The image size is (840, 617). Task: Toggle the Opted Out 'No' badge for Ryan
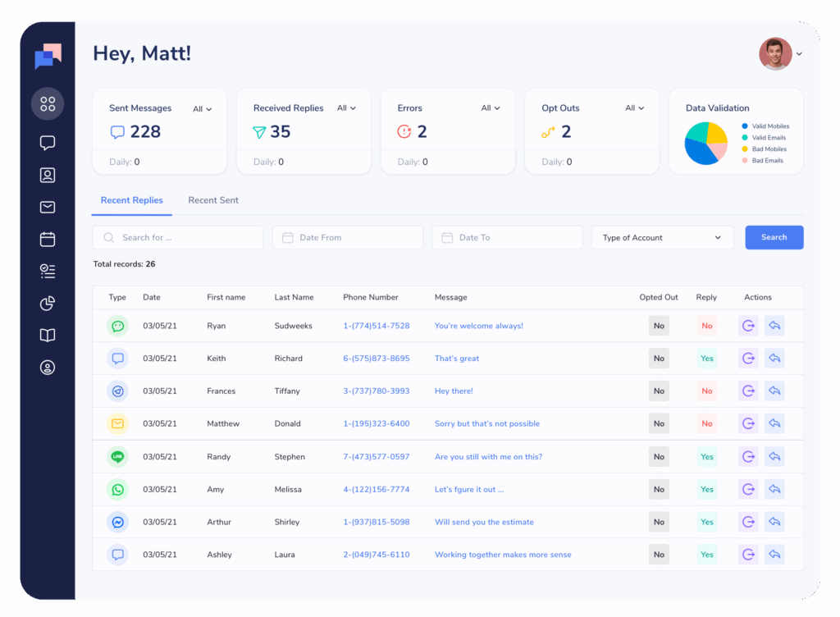(x=659, y=326)
